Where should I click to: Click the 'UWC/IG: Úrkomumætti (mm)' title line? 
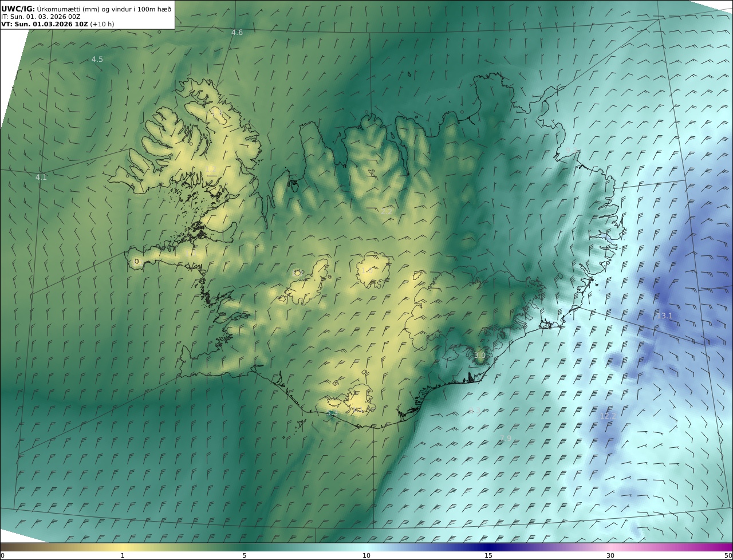pos(86,9)
